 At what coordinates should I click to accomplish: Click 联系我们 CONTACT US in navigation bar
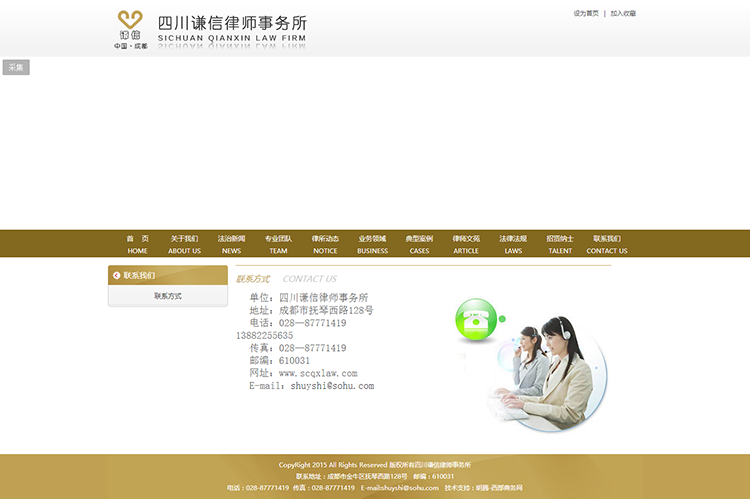[607, 244]
